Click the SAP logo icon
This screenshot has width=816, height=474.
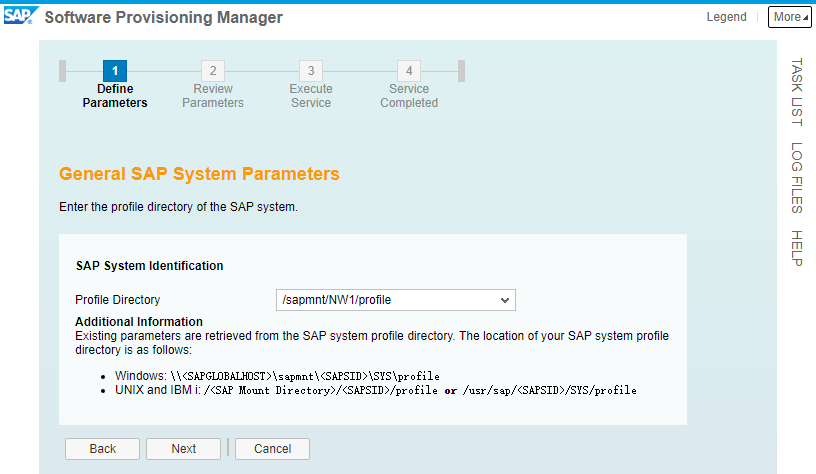click(x=21, y=16)
